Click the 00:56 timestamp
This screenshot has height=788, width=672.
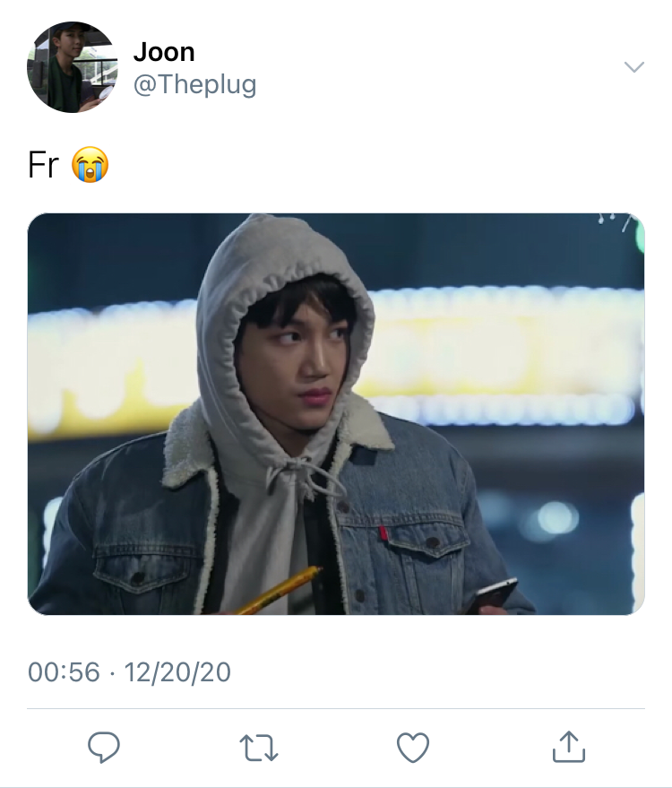coord(64,672)
